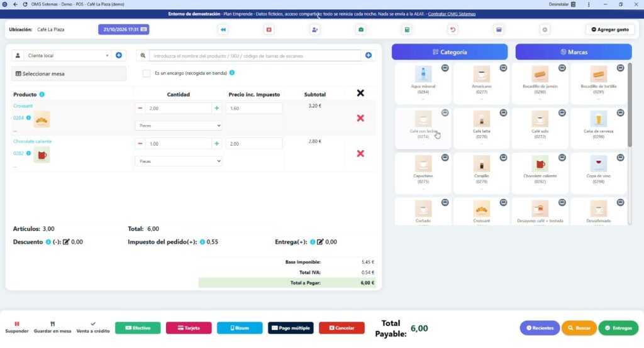This screenshot has height=348, width=644.
Task: Click browser back arrow in title bar
Action: tap(15, 4)
